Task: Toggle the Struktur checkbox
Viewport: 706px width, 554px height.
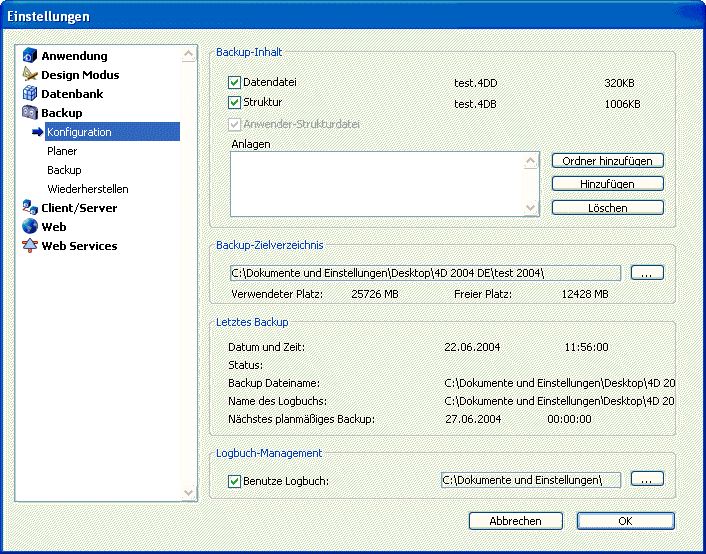Action: click(235, 103)
